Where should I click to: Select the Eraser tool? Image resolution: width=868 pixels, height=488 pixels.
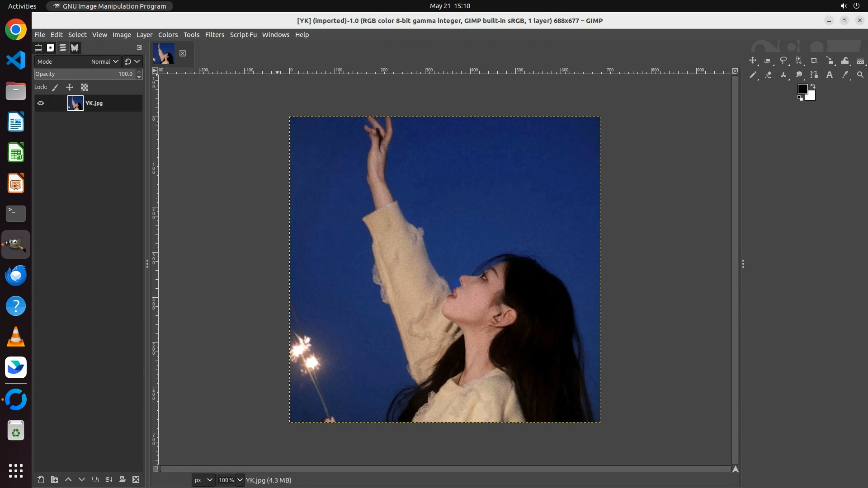pyautogui.click(x=768, y=75)
